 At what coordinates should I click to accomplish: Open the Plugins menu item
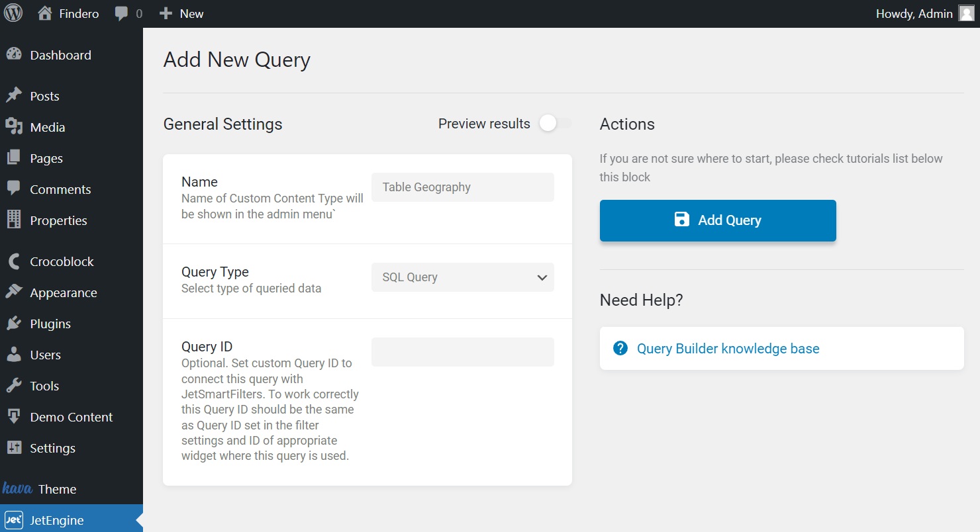coord(50,324)
